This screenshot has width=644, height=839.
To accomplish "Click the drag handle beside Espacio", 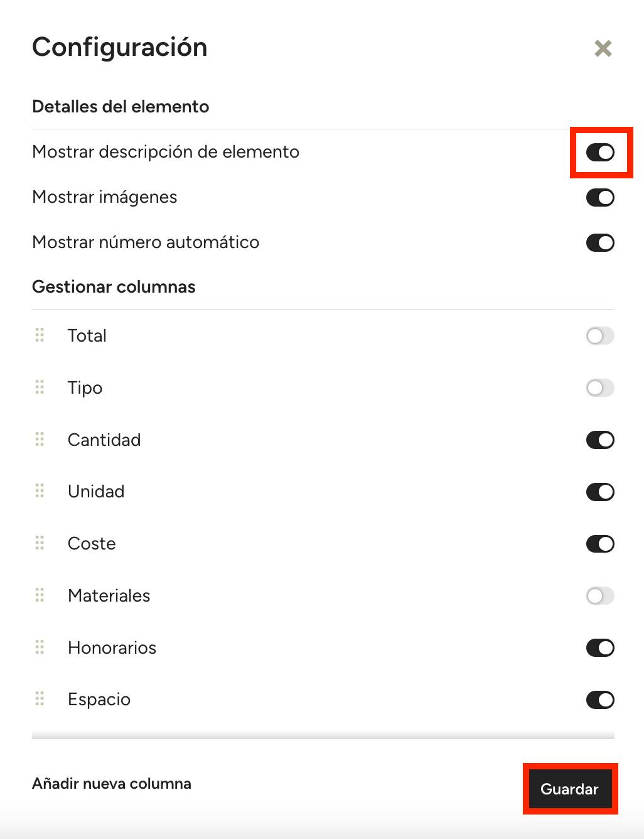I will click(40, 699).
